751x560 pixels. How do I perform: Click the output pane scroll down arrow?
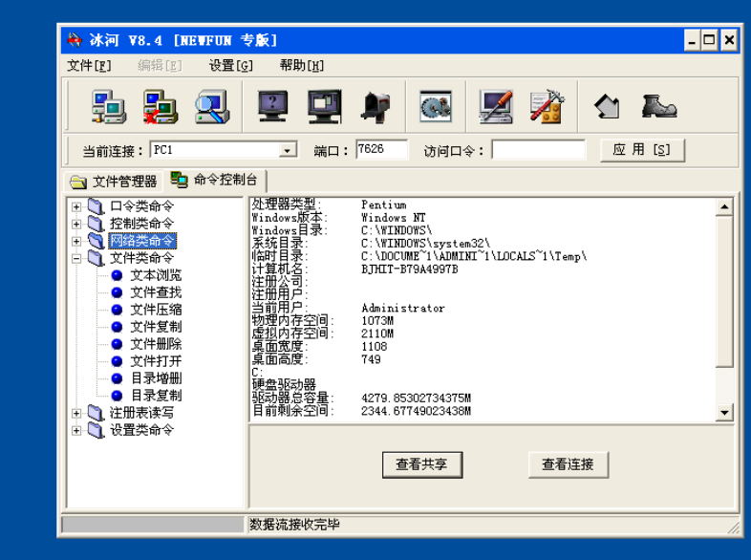(x=724, y=412)
